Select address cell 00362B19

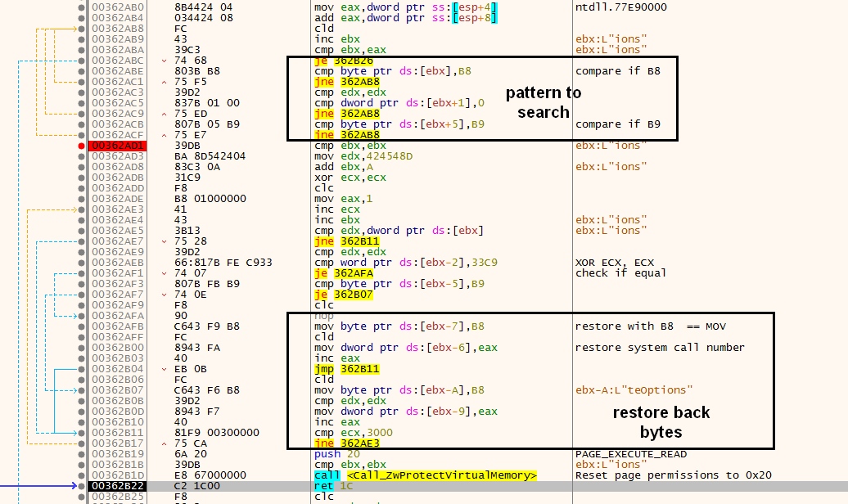click(x=118, y=454)
